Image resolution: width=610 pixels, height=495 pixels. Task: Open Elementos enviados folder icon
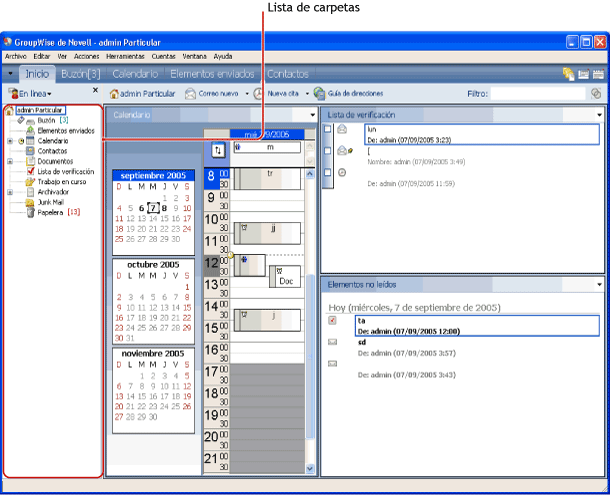pos(30,131)
